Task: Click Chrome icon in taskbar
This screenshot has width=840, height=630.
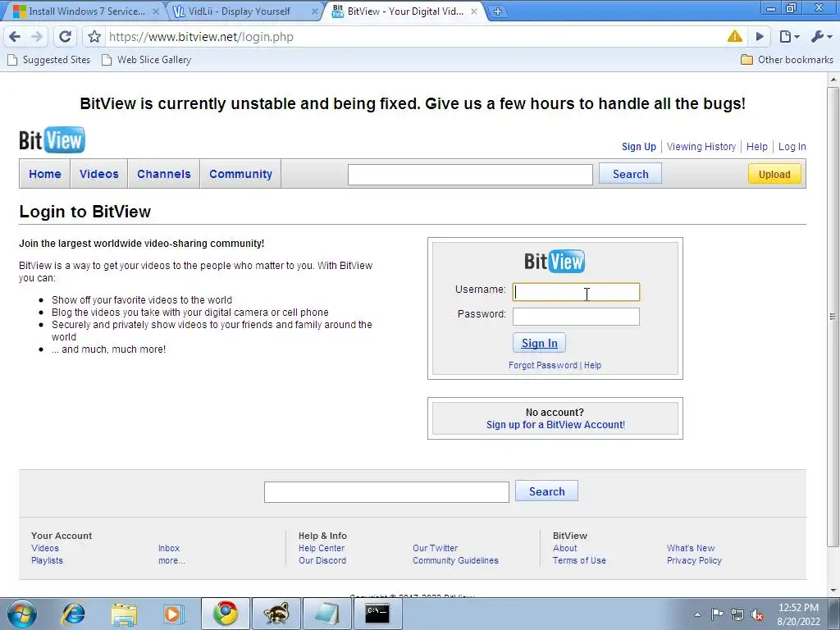Action: 226,614
